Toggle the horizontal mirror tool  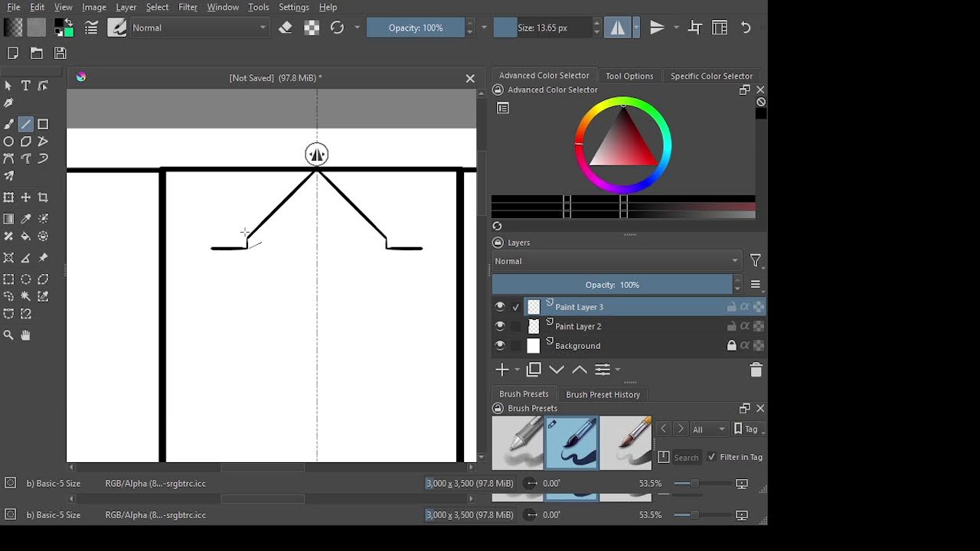(617, 28)
